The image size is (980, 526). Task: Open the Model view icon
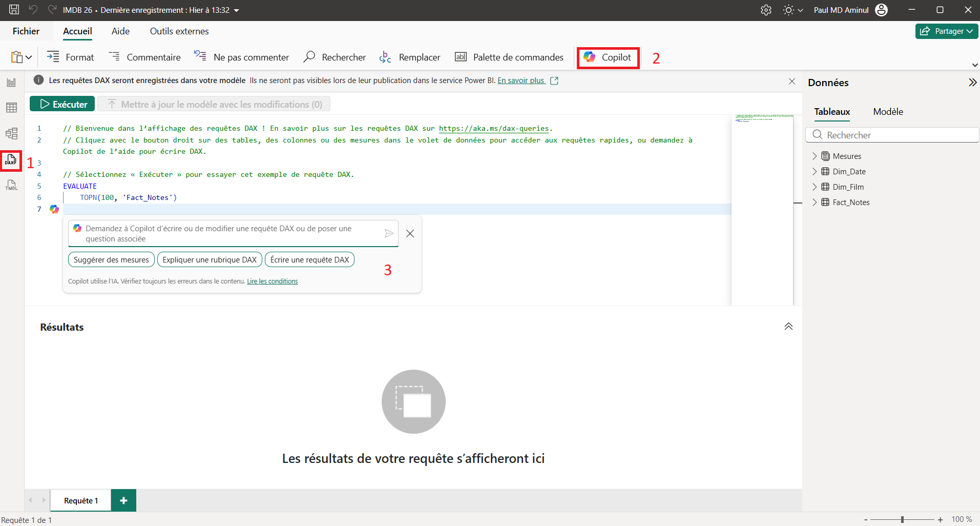(11, 134)
